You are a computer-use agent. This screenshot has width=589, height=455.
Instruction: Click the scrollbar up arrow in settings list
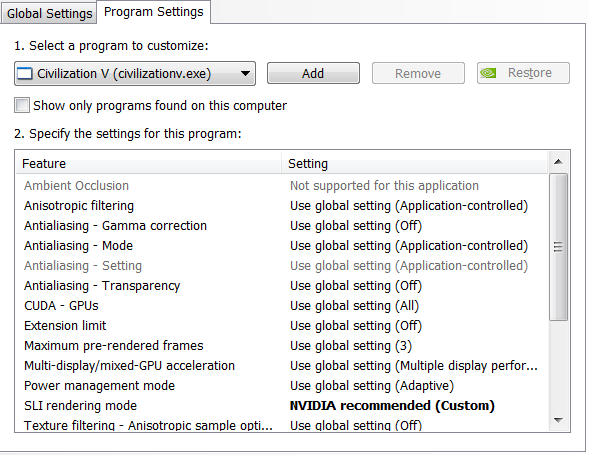coord(558,162)
